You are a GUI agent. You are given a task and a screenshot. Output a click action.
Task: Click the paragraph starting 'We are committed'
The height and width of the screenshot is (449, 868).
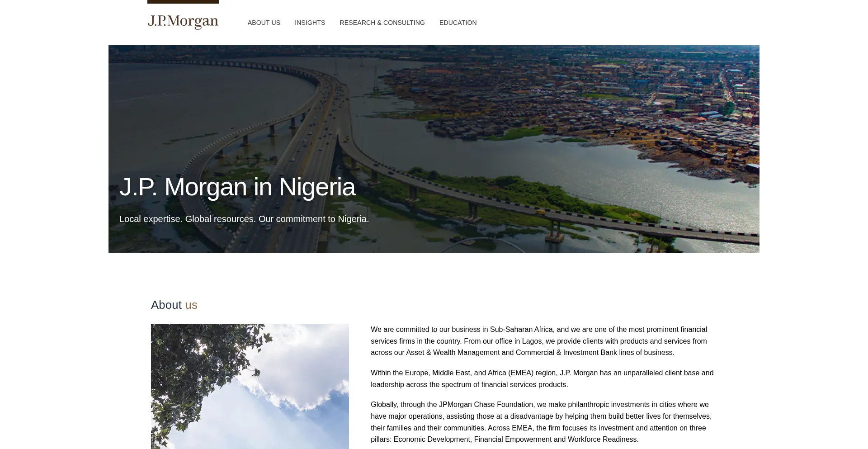539,341
